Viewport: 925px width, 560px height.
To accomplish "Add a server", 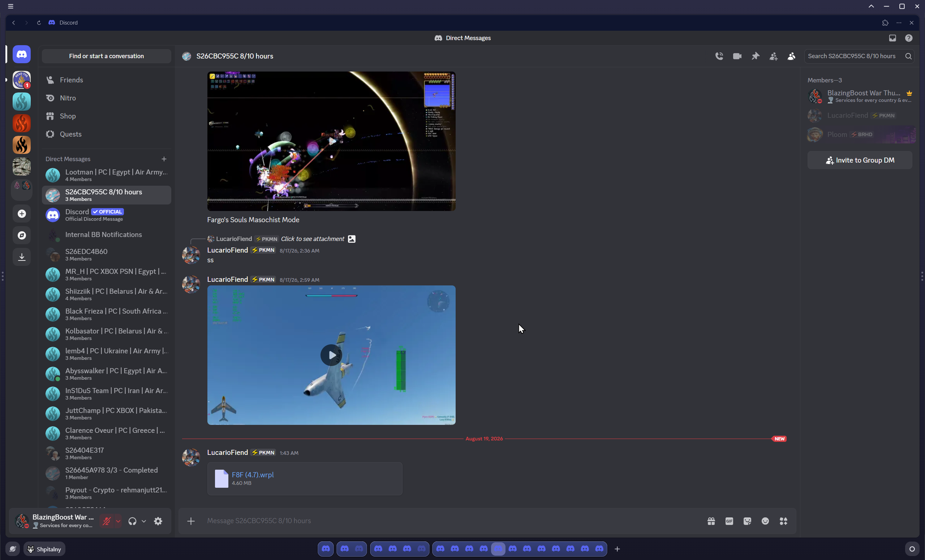I will pos(22,214).
